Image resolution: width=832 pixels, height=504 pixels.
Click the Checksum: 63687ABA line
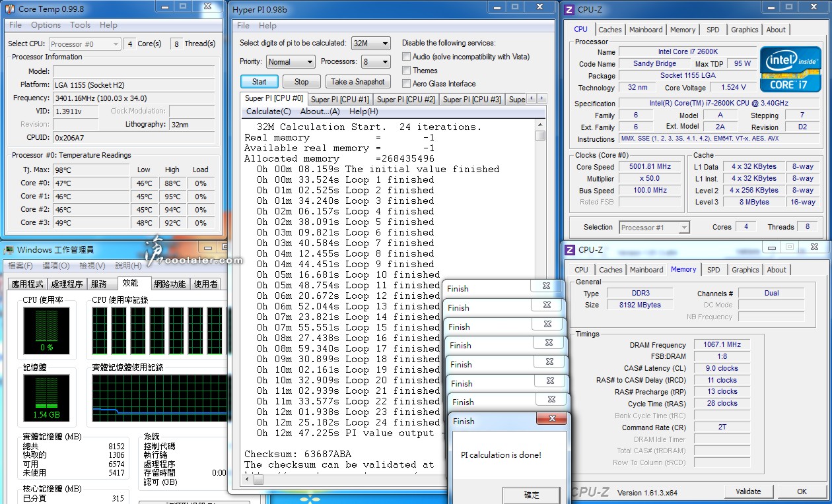298,454
